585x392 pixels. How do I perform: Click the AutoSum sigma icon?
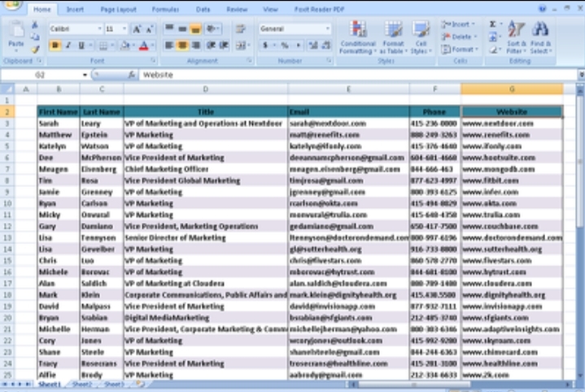[493, 25]
